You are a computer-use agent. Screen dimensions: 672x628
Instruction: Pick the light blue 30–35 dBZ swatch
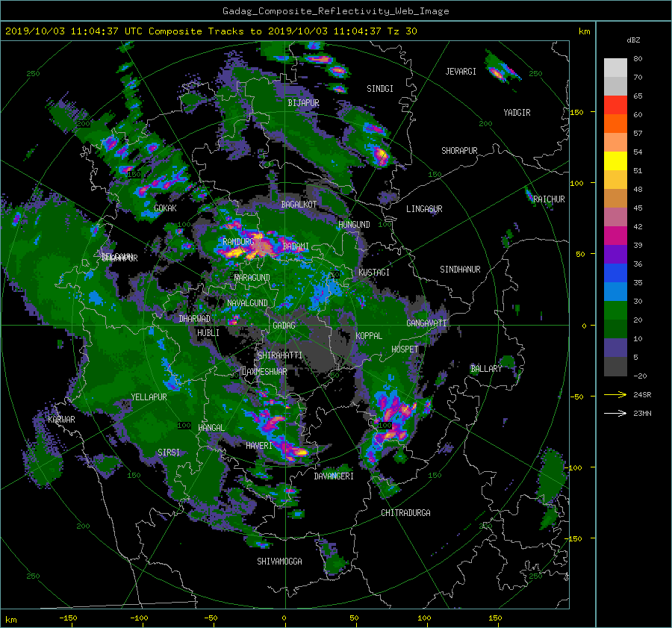[615, 292]
